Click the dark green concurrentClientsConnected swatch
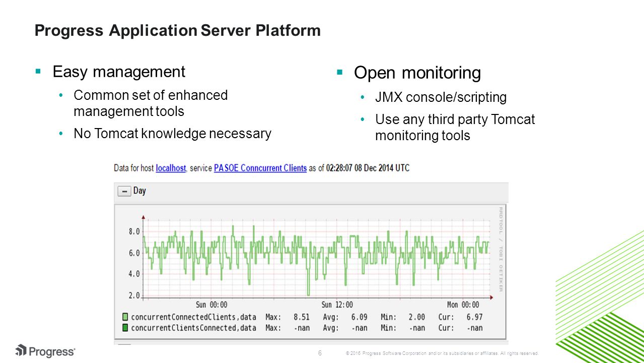 [x=125, y=328]
